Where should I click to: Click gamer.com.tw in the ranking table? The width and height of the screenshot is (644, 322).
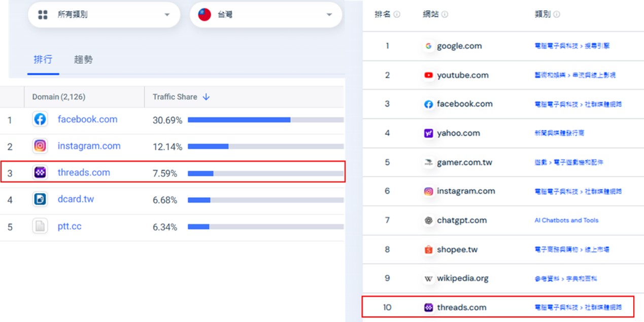coord(464,163)
